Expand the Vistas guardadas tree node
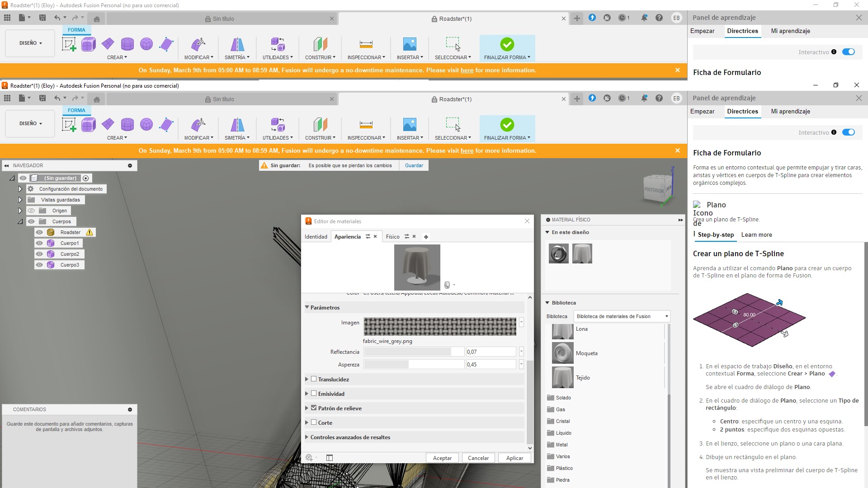868x488 pixels. pyautogui.click(x=20, y=200)
